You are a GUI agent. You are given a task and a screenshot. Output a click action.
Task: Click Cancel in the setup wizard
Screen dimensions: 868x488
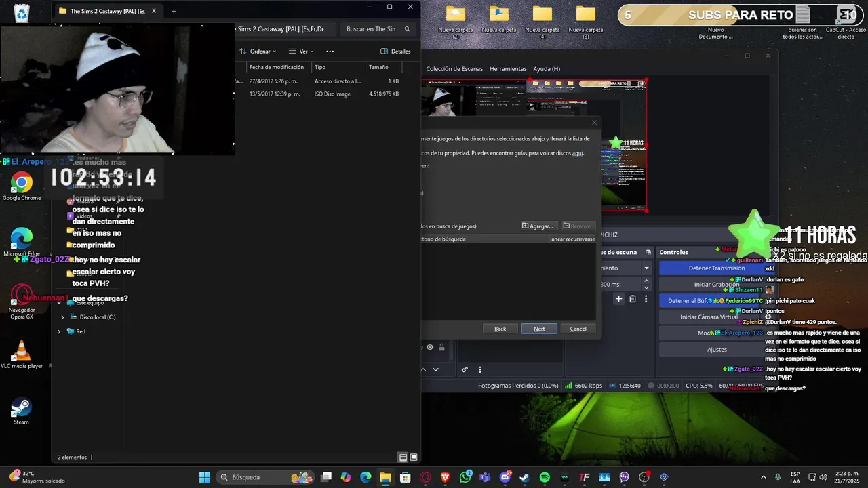pos(578,329)
